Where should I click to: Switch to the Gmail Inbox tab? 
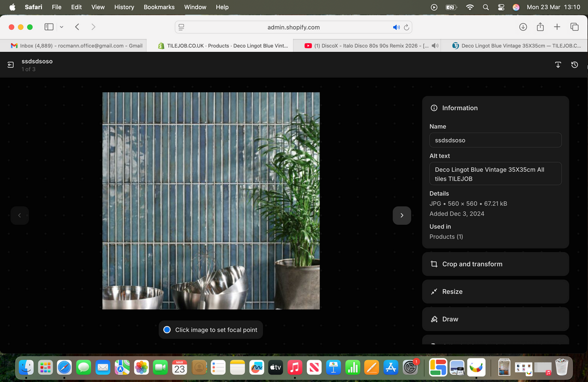tap(76, 46)
